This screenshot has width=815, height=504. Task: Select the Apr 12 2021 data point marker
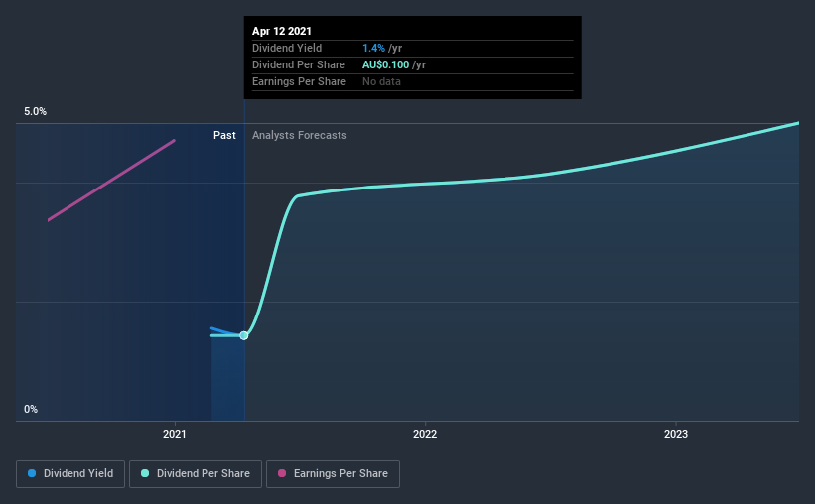click(x=244, y=335)
